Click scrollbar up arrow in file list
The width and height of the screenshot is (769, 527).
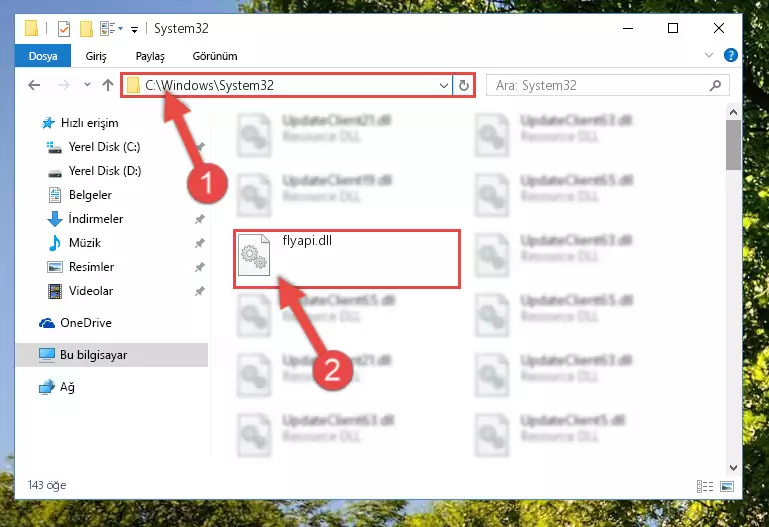point(733,112)
